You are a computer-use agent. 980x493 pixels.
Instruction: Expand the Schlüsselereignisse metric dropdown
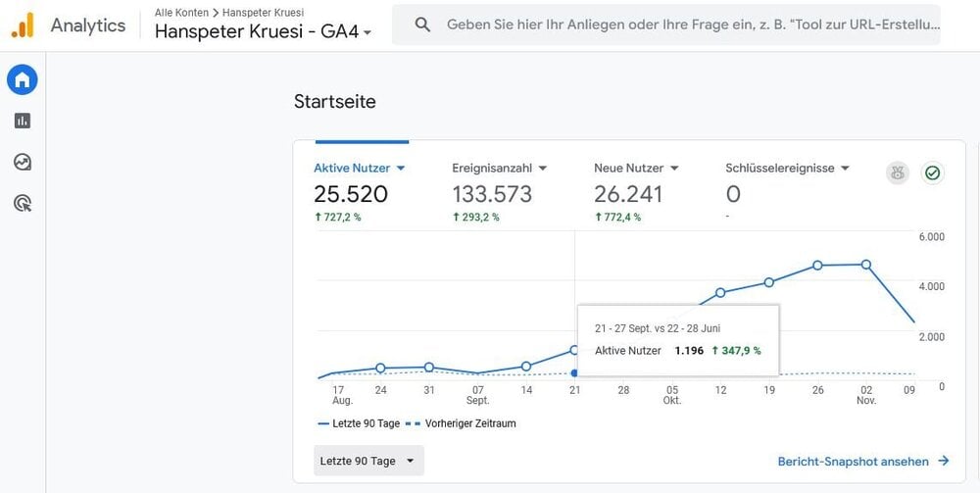click(845, 168)
